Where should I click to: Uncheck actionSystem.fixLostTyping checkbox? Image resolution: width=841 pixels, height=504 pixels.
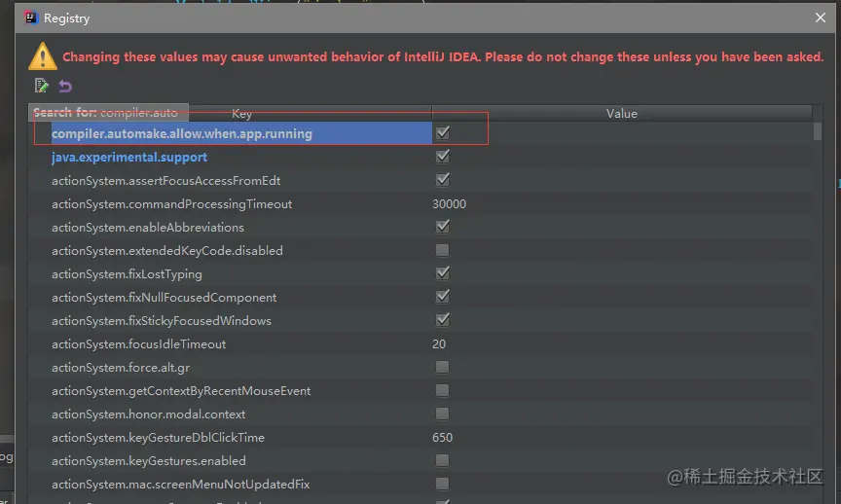(443, 272)
